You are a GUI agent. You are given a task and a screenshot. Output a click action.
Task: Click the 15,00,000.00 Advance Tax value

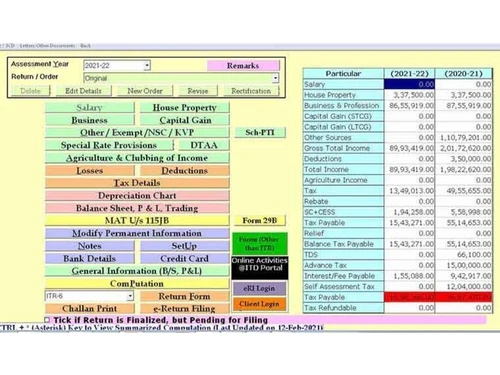click(464, 265)
